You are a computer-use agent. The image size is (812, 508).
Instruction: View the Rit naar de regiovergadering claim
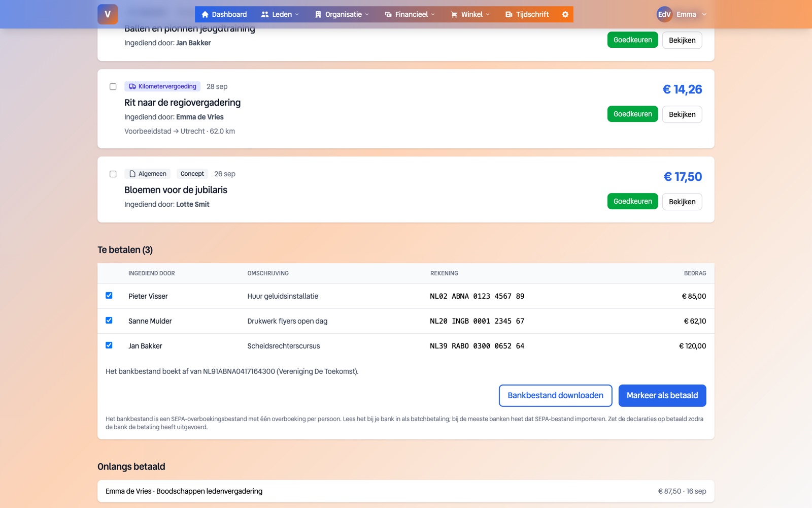pyautogui.click(x=682, y=114)
